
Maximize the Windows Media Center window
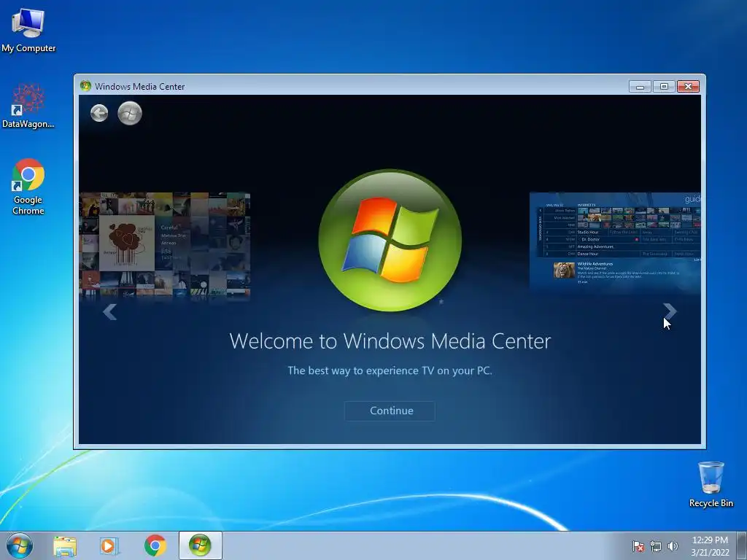pyautogui.click(x=664, y=86)
